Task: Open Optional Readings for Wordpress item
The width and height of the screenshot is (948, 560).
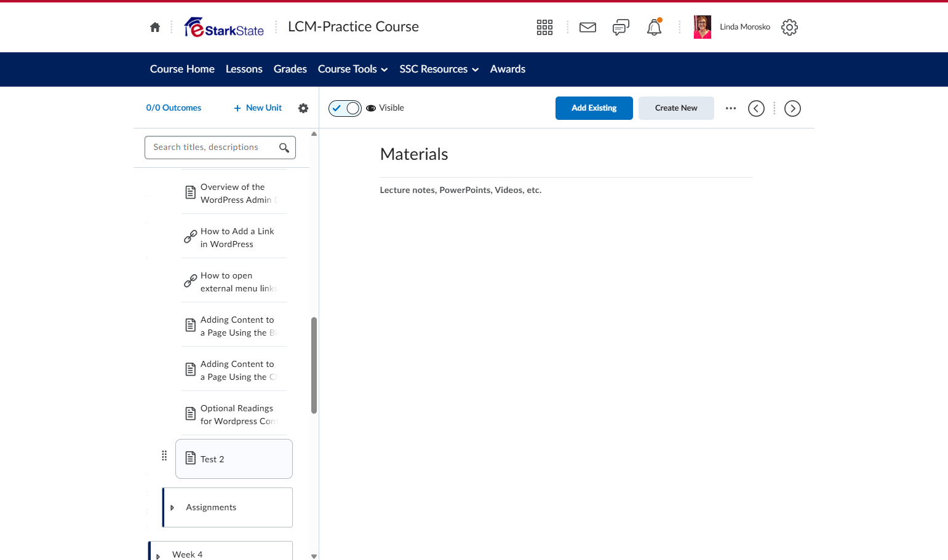Action: tap(234, 414)
